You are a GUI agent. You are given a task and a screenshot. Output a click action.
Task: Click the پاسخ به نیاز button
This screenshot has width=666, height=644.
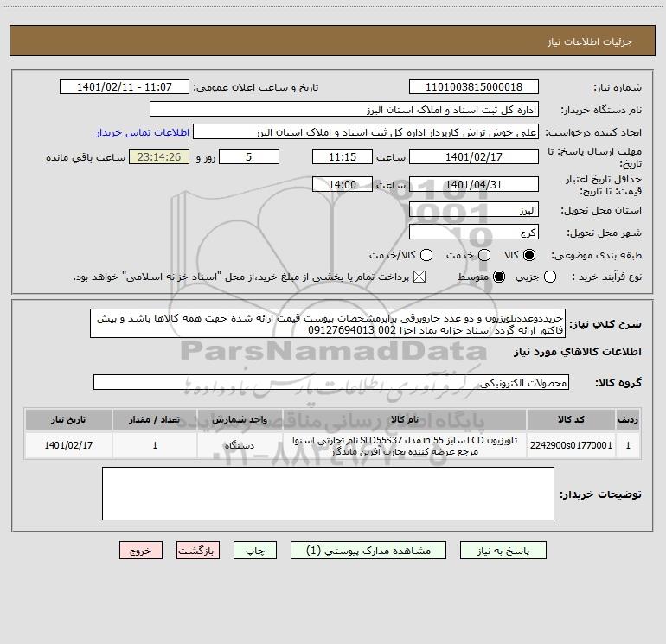503,551
